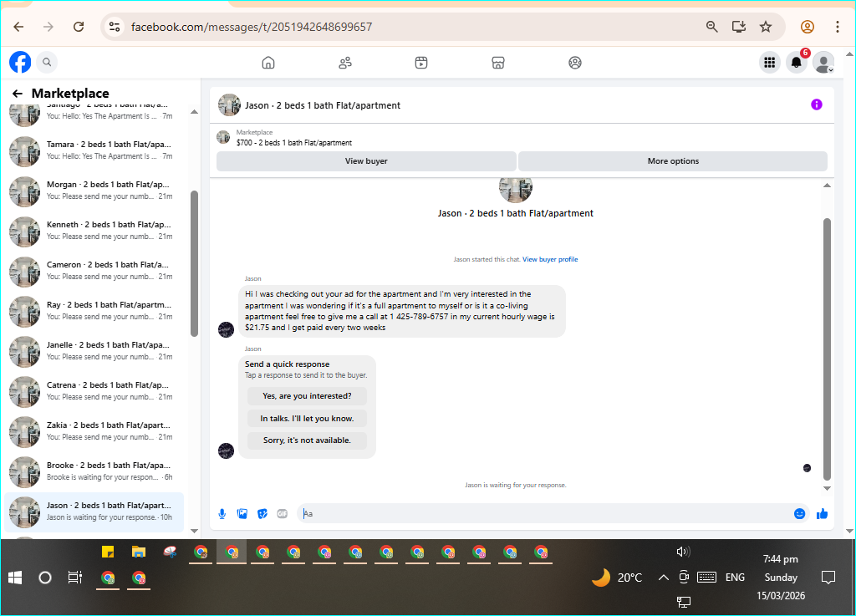Click the site info icon in address bar
The height and width of the screenshot is (616, 856).
pyautogui.click(x=114, y=27)
